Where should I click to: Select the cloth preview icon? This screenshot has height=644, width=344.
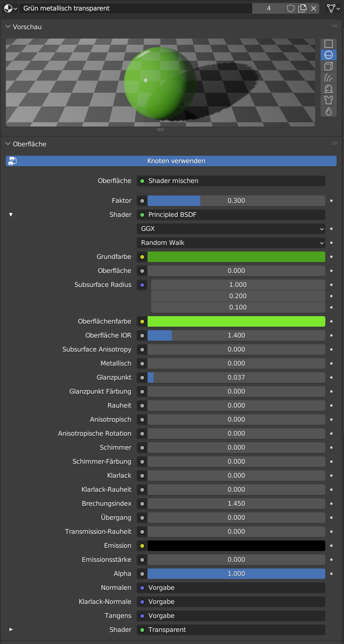click(328, 100)
